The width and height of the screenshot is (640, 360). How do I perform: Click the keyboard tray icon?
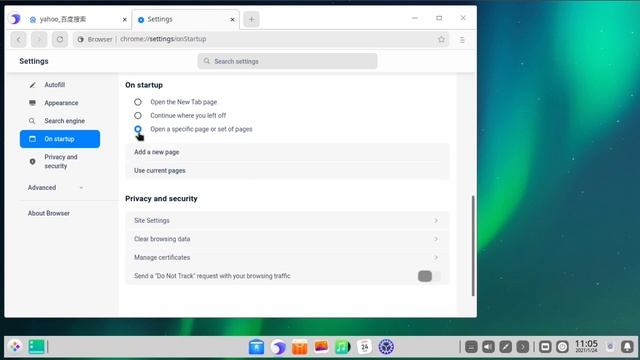point(471,347)
